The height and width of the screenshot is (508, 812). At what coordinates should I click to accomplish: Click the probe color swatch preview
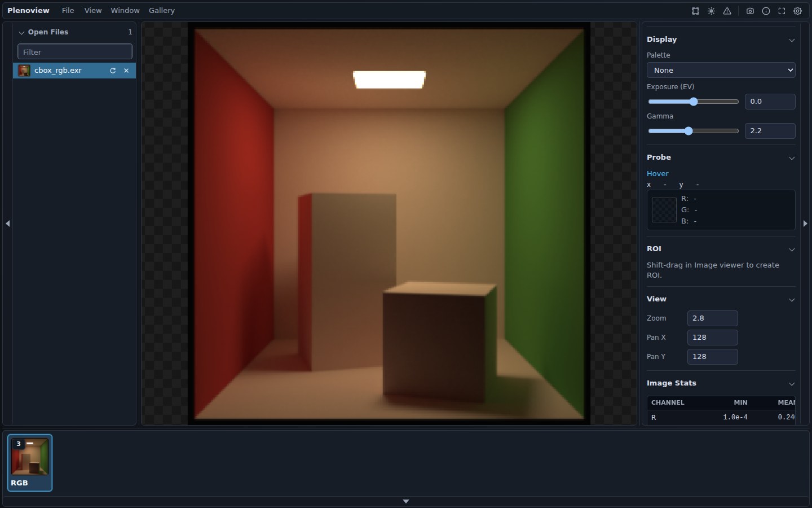pos(664,210)
